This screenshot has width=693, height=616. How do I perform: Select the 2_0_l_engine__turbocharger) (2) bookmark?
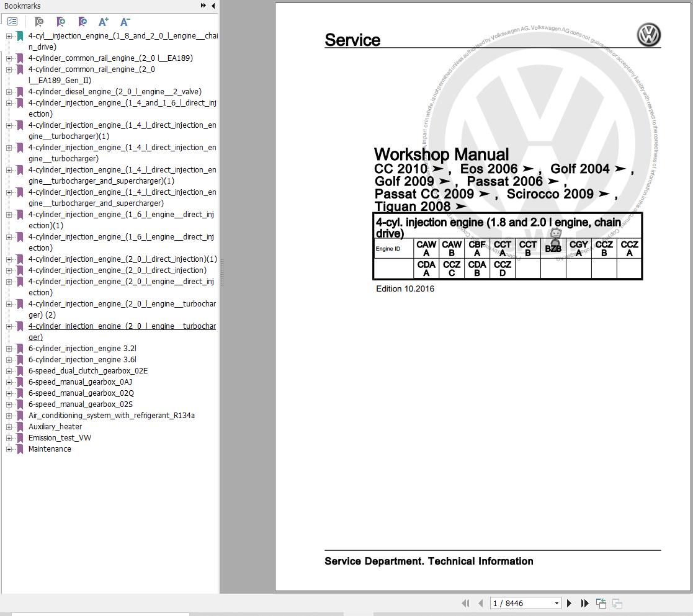[122, 309]
